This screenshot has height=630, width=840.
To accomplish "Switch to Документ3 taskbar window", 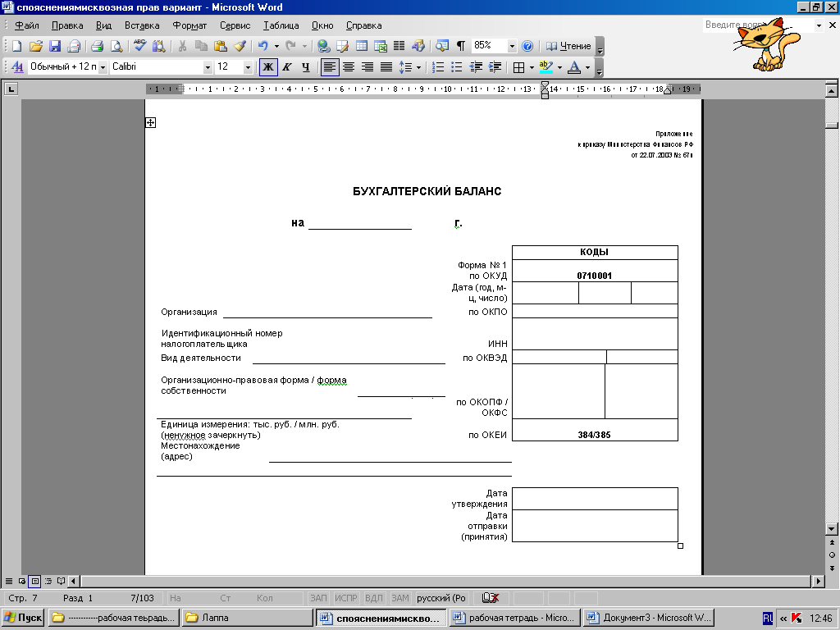I will coord(648,618).
